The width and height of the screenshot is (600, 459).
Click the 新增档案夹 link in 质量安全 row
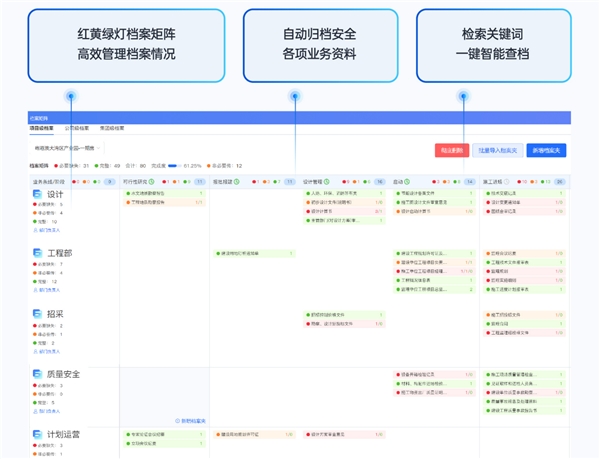(191, 421)
